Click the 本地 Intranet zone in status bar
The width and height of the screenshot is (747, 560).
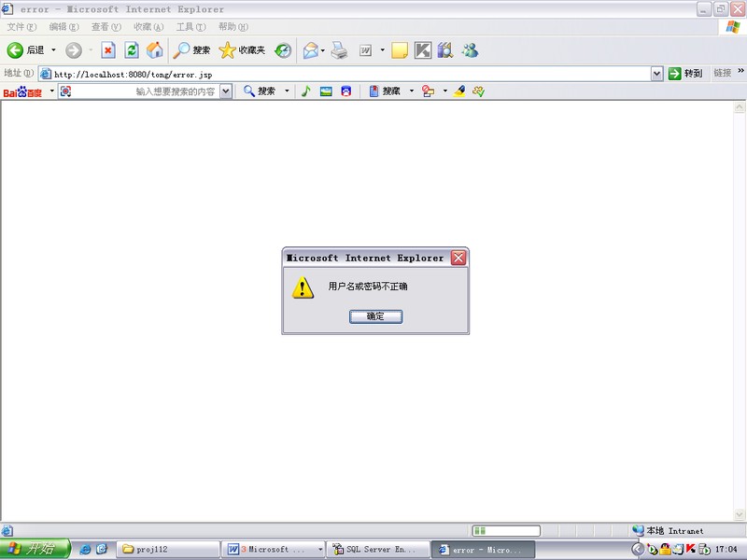[668, 530]
